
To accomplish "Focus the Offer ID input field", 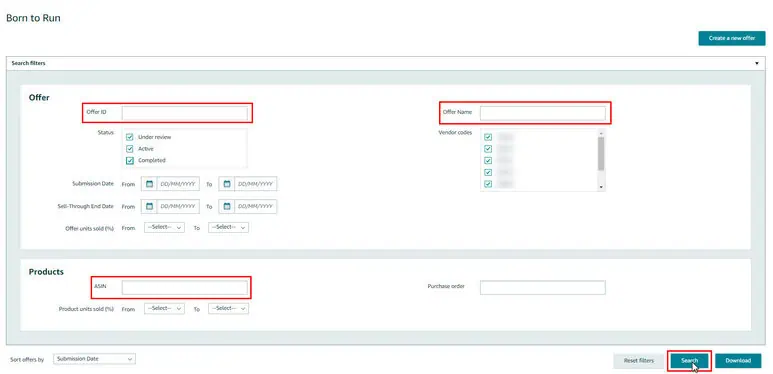I will (x=185, y=113).
